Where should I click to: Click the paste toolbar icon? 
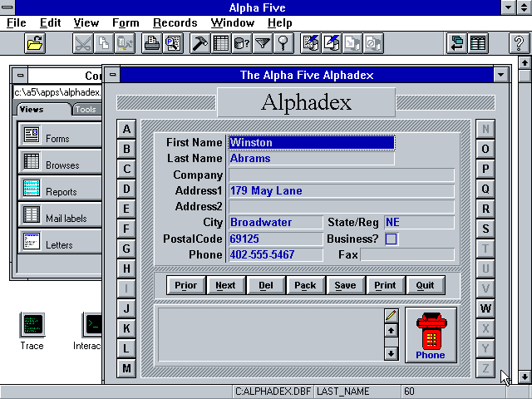(125, 43)
